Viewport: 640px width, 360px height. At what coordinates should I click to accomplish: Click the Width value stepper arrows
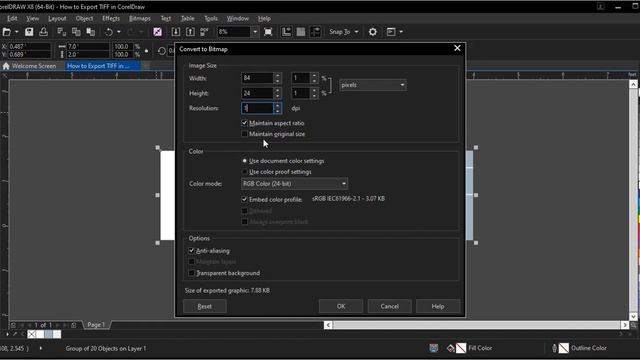click(x=278, y=78)
